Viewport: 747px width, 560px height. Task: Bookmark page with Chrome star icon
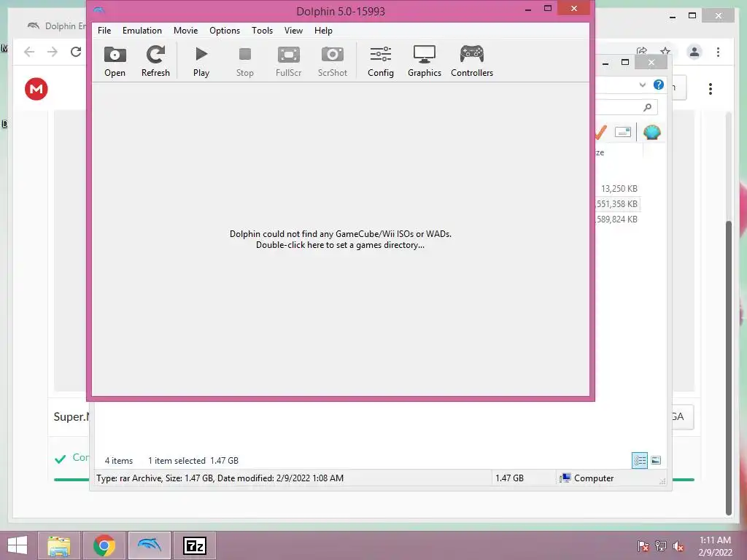coord(665,52)
